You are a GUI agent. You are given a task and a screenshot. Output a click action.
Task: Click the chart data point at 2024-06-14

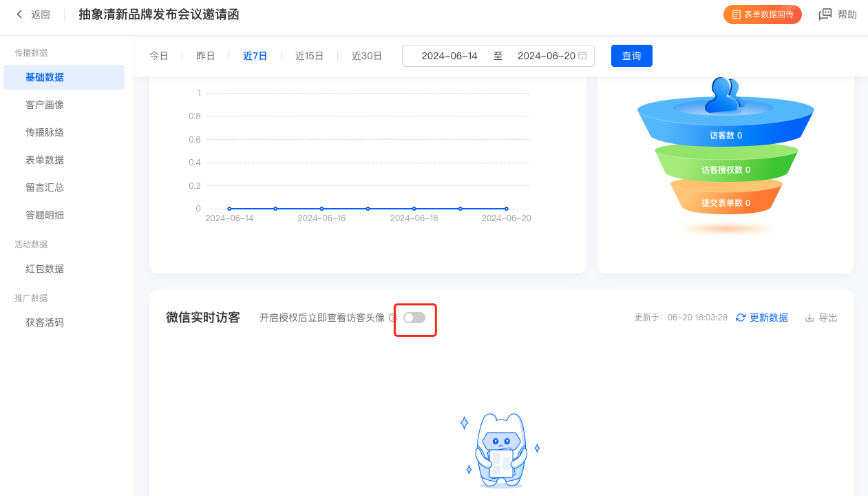pyautogui.click(x=229, y=209)
